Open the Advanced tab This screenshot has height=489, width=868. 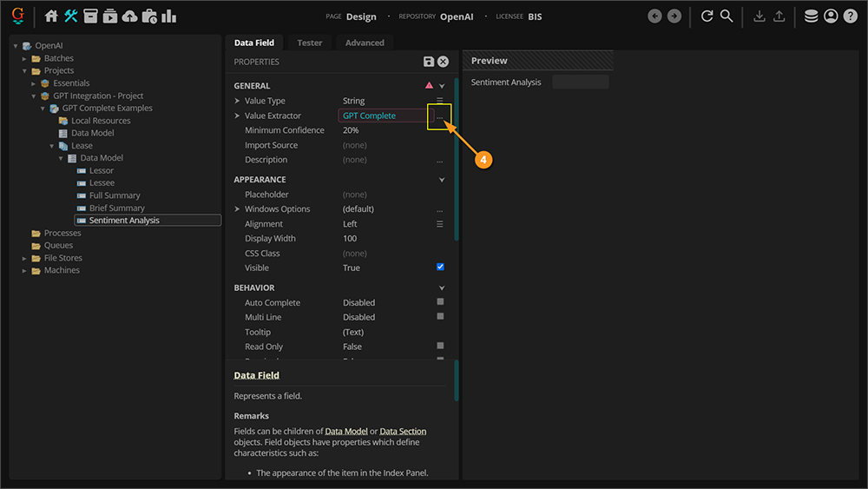click(x=365, y=43)
